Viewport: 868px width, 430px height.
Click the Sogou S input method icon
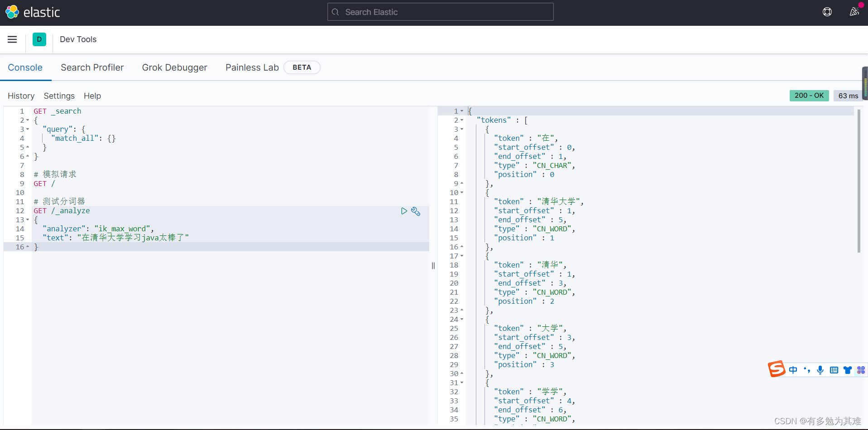(776, 369)
